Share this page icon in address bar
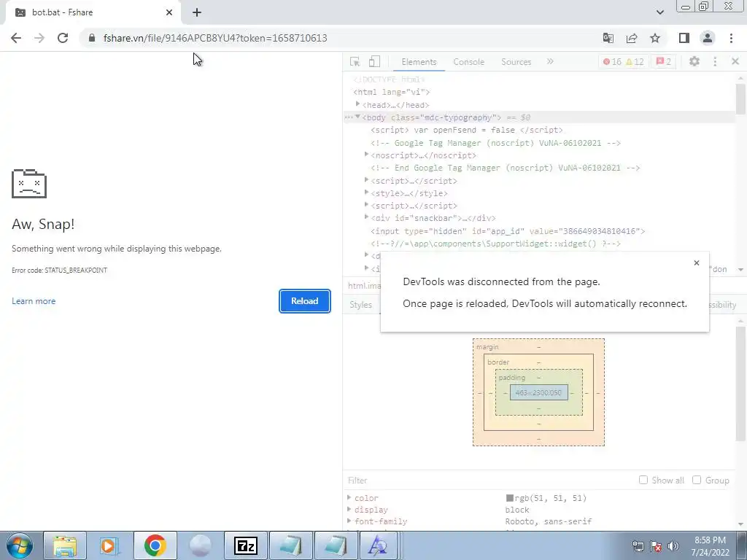The width and height of the screenshot is (747, 560). coord(632,38)
